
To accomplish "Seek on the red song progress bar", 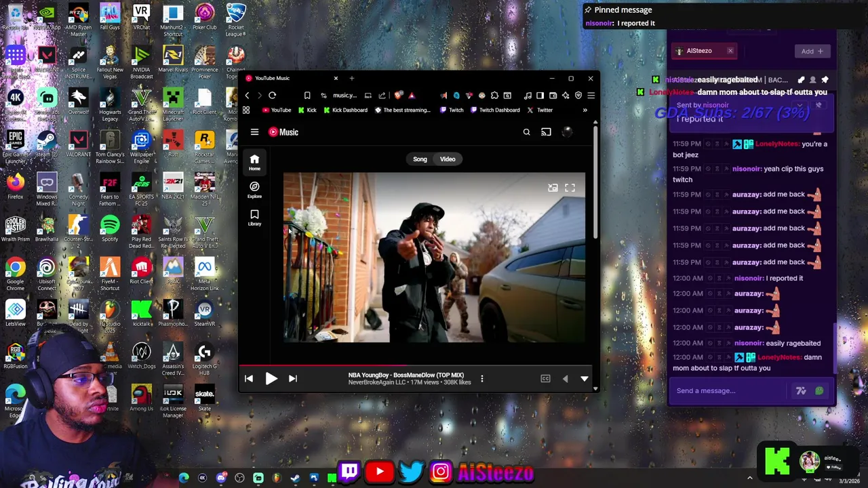I will tap(417, 367).
